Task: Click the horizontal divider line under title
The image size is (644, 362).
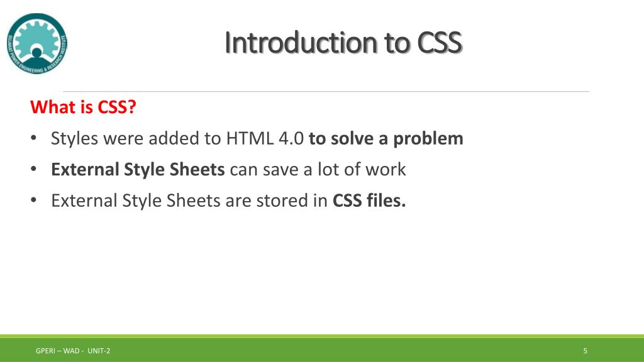Action: [326, 91]
